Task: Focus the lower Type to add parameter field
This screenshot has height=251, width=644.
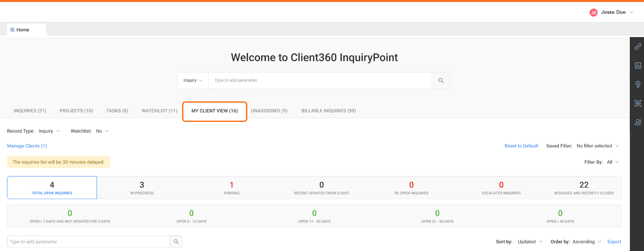Action: coord(89,242)
